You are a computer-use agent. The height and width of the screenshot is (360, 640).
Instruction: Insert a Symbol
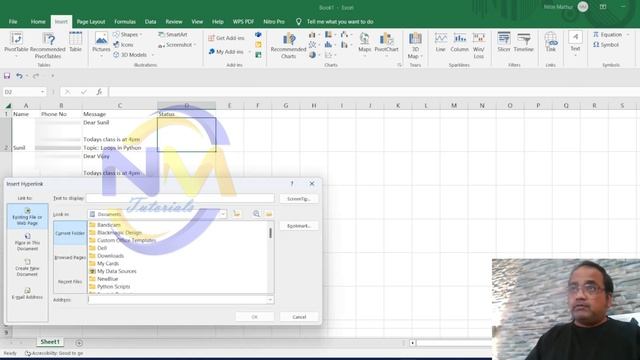[x=606, y=45]
